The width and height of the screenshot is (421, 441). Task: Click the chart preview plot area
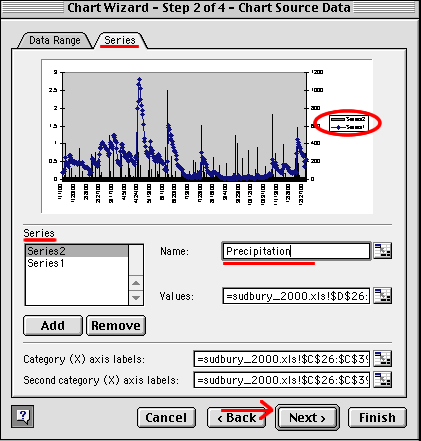point(184,126)
